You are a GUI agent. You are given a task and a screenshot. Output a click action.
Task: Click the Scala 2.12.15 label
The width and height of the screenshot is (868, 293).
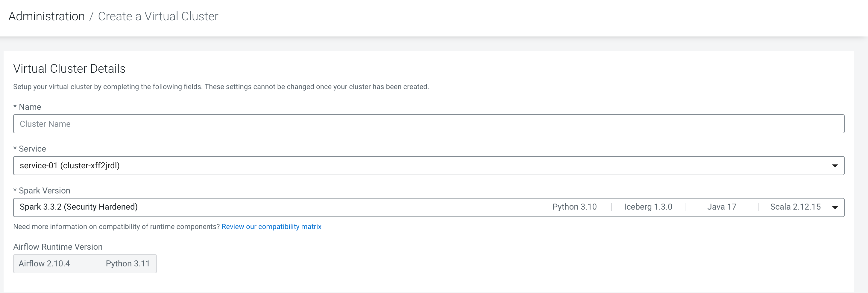[x=795, y=207]
